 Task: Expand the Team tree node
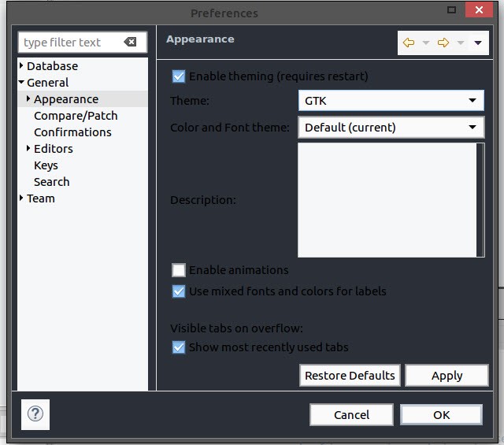(21, 198)
